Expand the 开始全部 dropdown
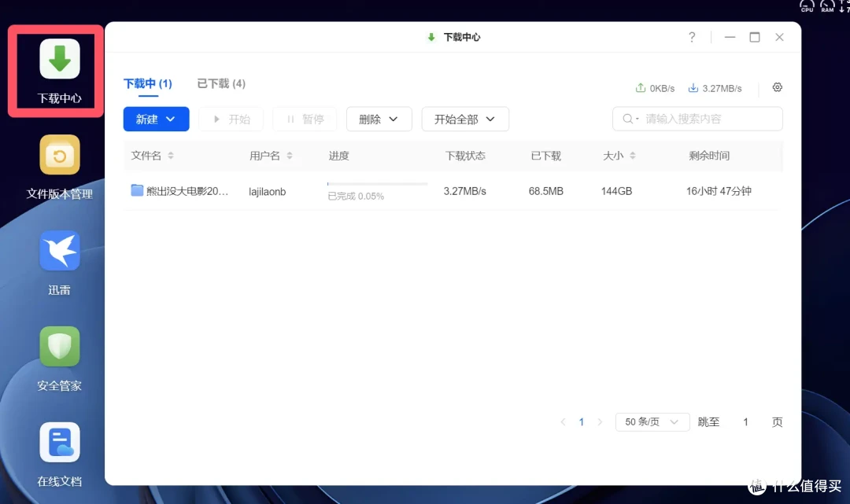Viewport: 850px width, 504px height. coord(465,119)
